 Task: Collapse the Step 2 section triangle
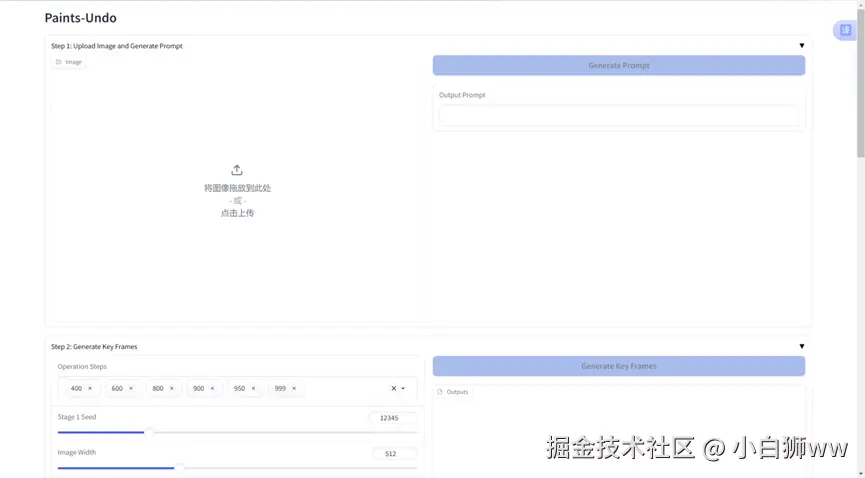802,347
